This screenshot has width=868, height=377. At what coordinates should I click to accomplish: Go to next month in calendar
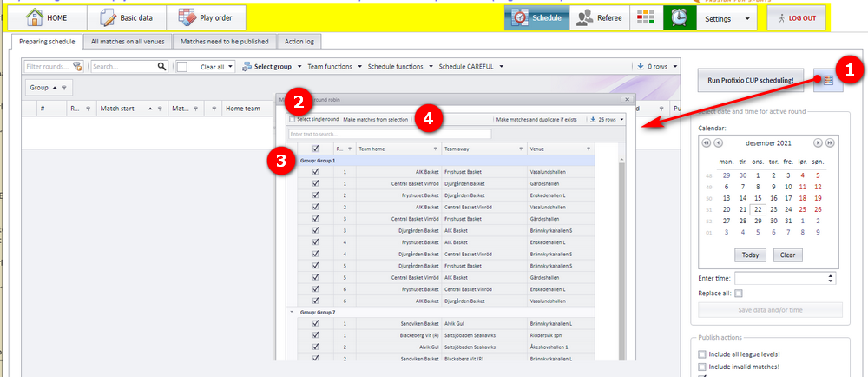pyautogui.click(x=818, y=142)
